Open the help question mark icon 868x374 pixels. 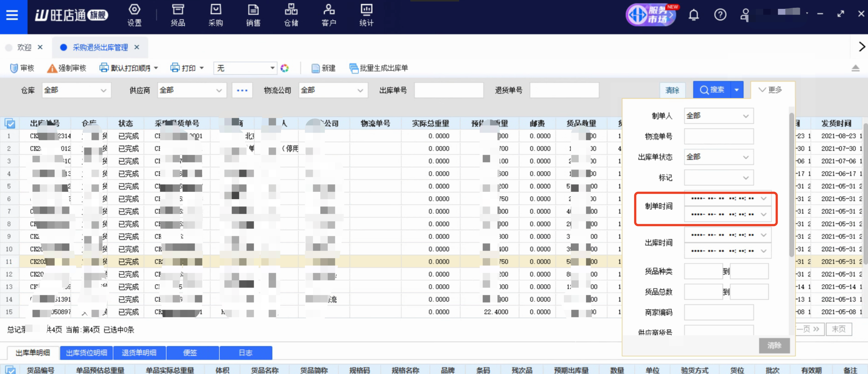pyautogui.click(x=720, y=15)
